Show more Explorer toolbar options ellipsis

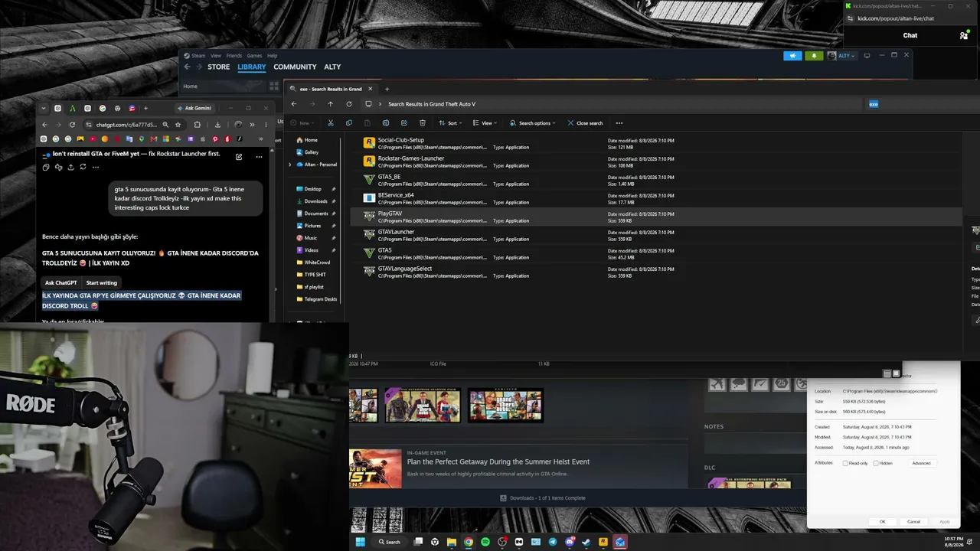(619, 123)
